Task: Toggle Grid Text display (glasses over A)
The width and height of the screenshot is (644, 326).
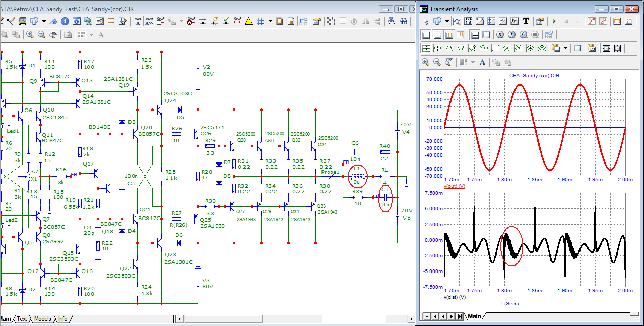Action: (x=138, y=21)
